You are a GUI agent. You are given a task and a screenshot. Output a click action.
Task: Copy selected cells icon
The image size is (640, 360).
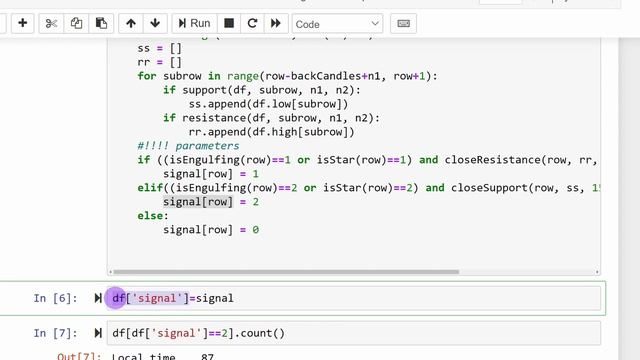click(x=76, y=23)
